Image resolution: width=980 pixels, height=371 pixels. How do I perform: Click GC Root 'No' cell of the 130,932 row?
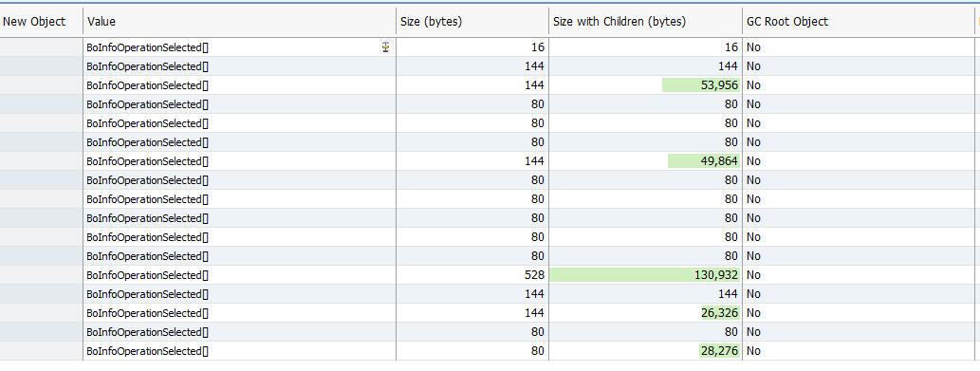tap(754, 275)
